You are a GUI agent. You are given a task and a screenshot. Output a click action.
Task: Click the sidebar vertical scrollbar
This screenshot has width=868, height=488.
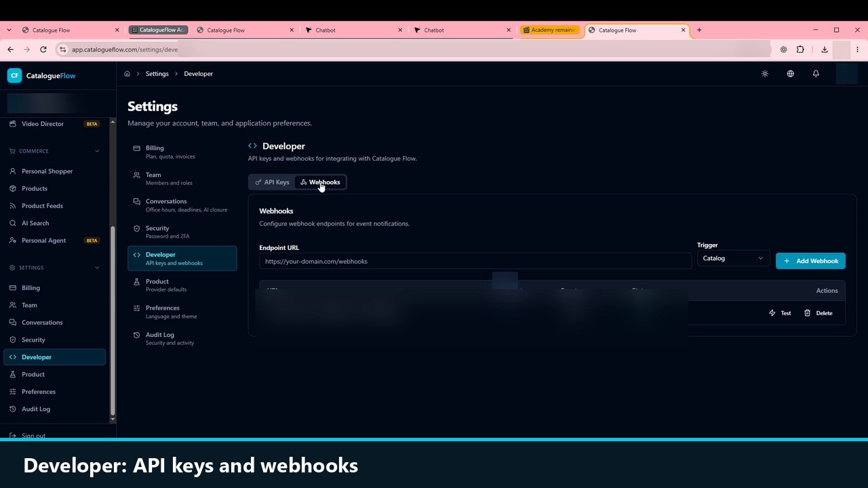tap(113, 320)
